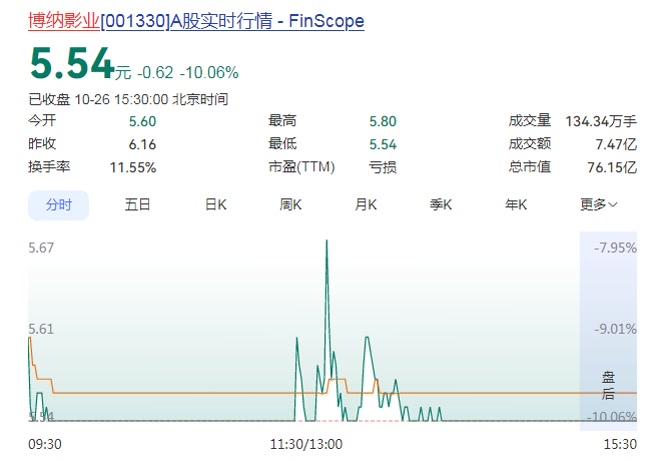Select the 分时 chart tab

point(59,205)
